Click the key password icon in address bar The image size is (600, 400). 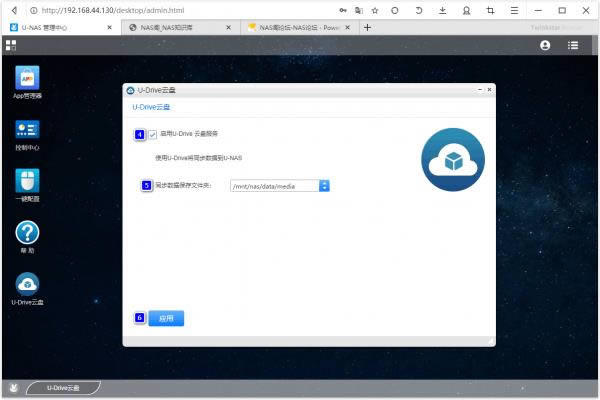(x=343, y=10)
